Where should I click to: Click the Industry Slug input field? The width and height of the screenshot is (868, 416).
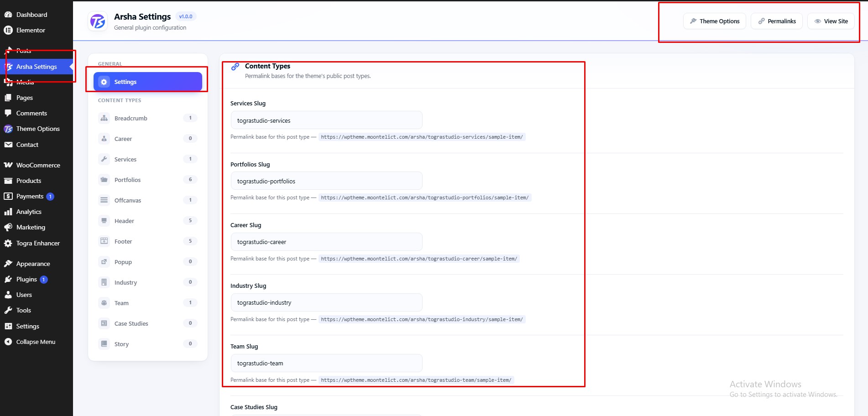tap(326, 302)
